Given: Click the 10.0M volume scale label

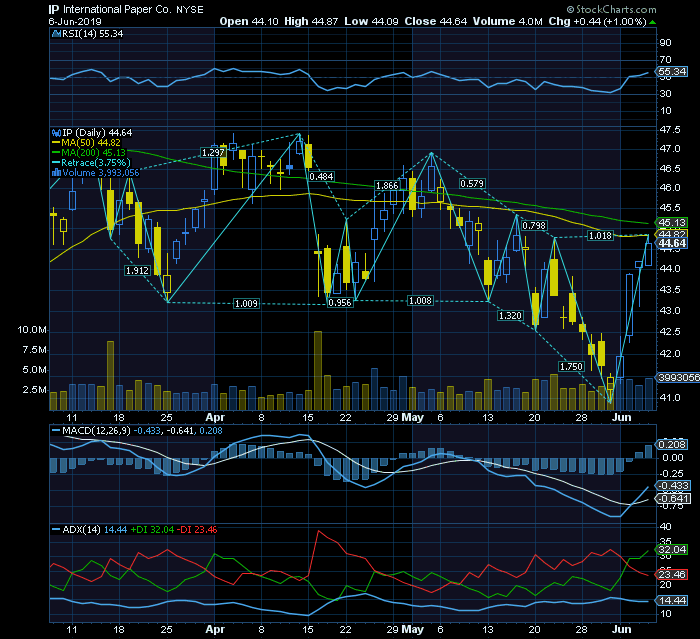Looking at the screenshot, I should point(32,330).
